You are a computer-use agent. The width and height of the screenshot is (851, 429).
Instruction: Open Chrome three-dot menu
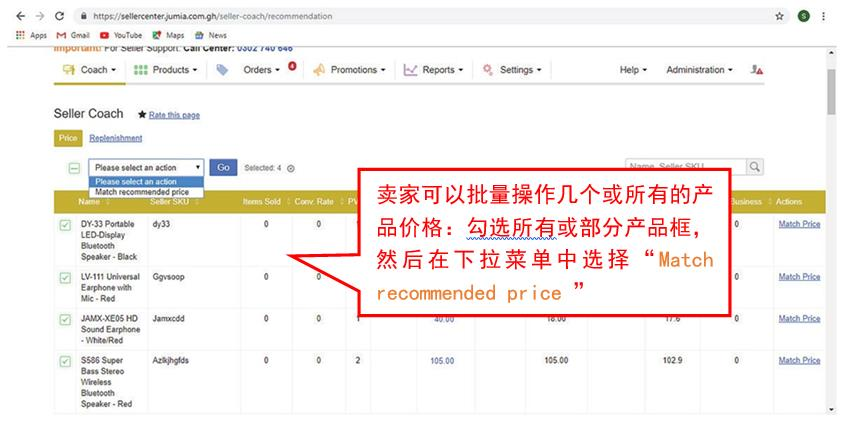pyautogui.click(x=823, y=16)
